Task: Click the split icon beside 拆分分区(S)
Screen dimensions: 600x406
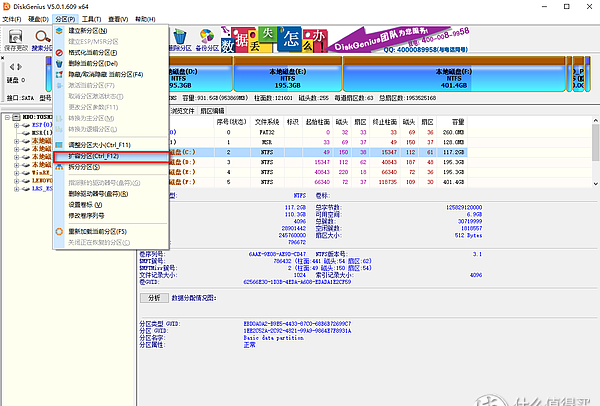Action: [x=59, y=167]
